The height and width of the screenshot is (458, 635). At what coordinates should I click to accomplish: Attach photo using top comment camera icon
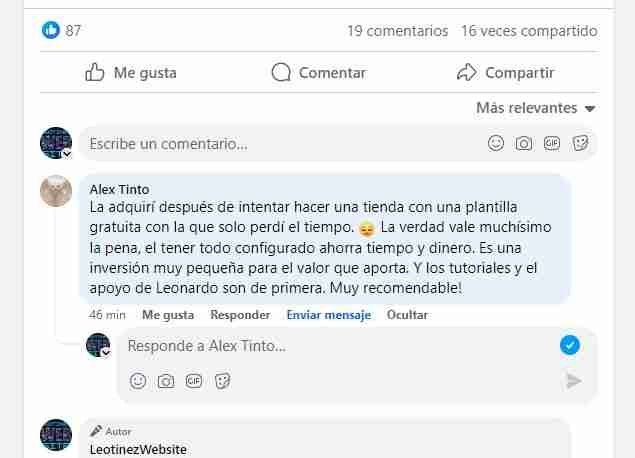pyautogui.click(x=523, y=144)
